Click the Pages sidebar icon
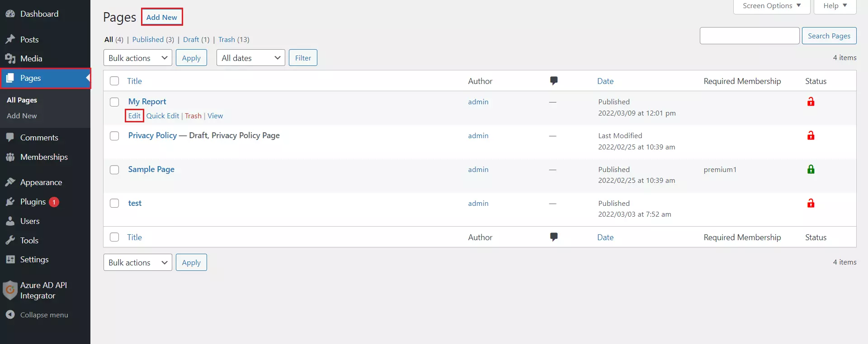Screen dimensions: 868x344 coord(10,78)
